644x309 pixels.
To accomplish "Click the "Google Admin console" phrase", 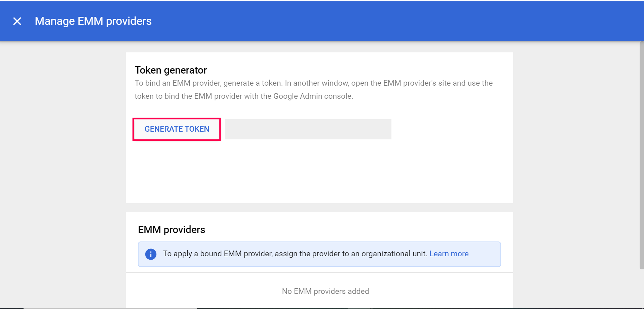I will click(313, 96).
